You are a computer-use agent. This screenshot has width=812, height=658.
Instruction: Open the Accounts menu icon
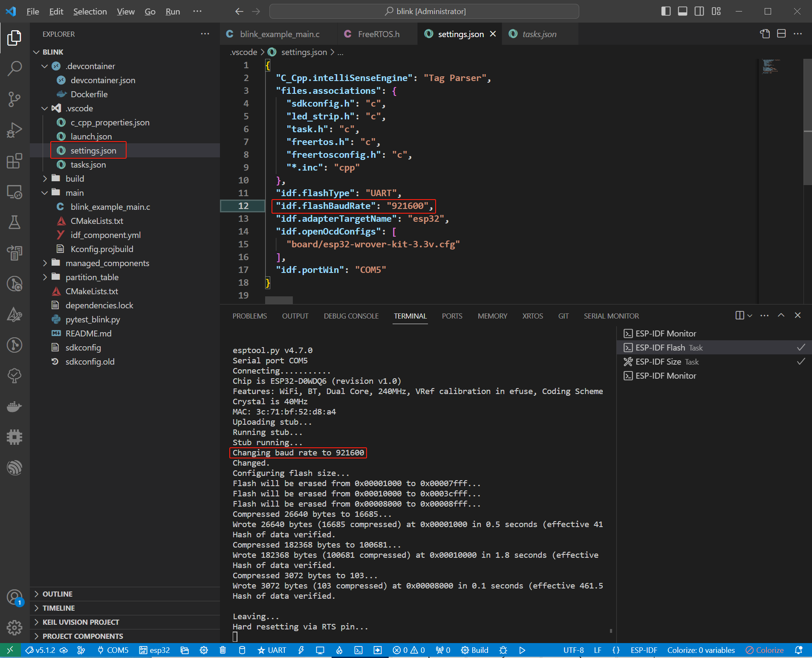pyautogui.click(x=14, y=597)
